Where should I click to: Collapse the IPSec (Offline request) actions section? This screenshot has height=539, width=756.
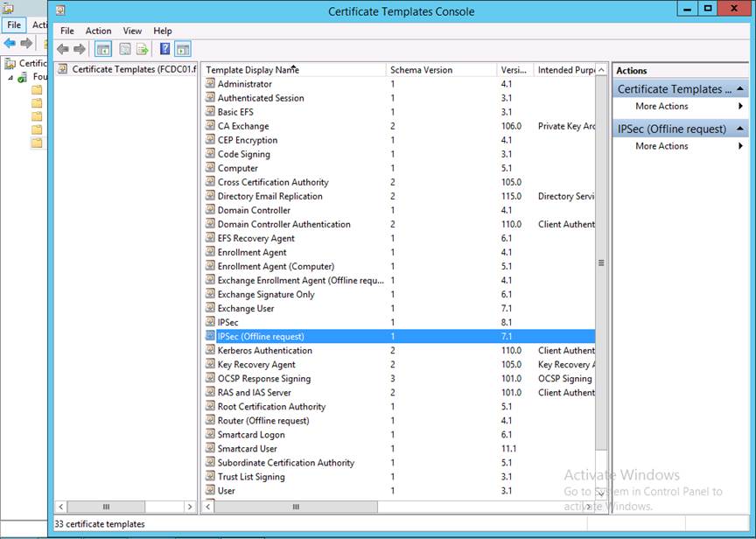(741, 129)
